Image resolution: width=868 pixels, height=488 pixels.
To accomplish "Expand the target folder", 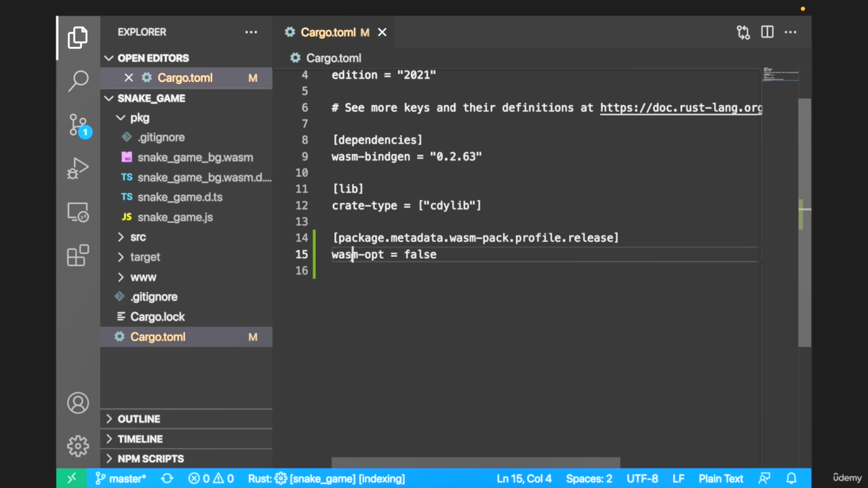I will coord(145,257).
